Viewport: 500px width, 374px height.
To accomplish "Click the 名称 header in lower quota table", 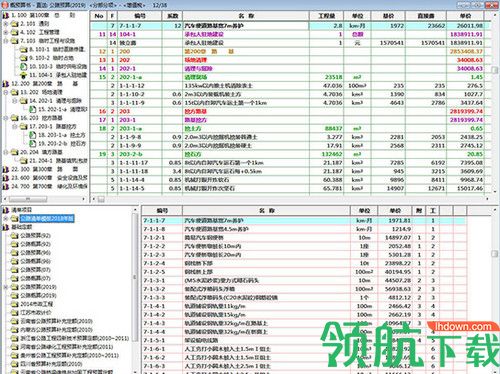I will [266, 211].
